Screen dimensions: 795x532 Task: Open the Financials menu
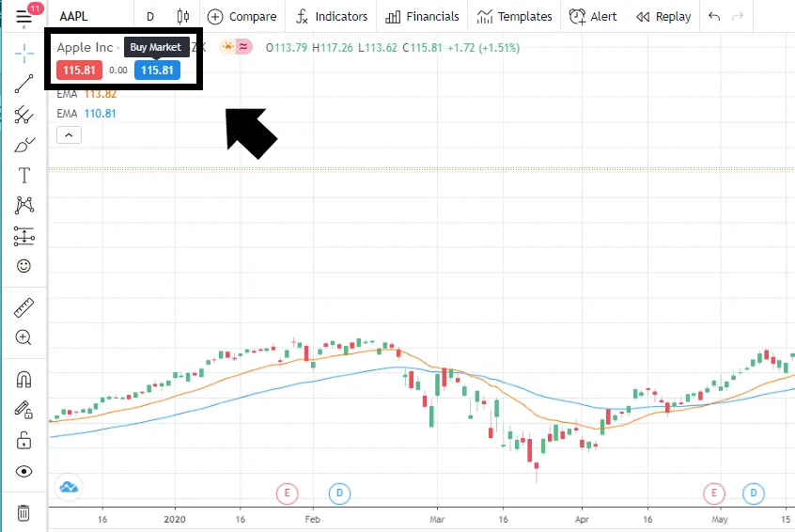pos(422,17)
